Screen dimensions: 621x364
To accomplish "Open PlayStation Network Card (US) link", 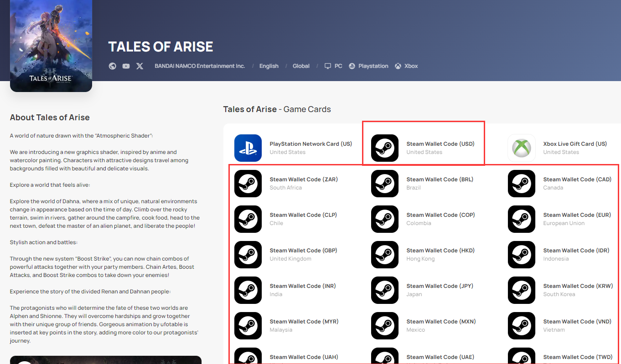I will [x=311, y=144].
